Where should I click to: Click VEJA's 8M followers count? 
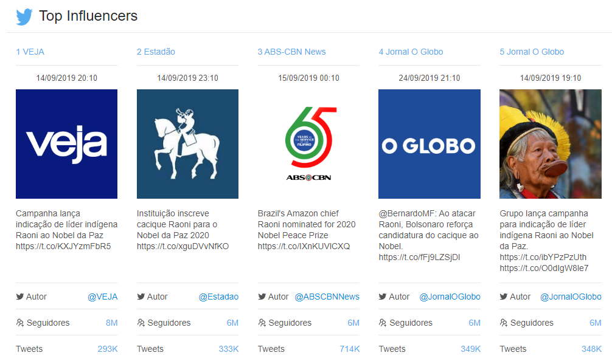click(x=111, y=323)
